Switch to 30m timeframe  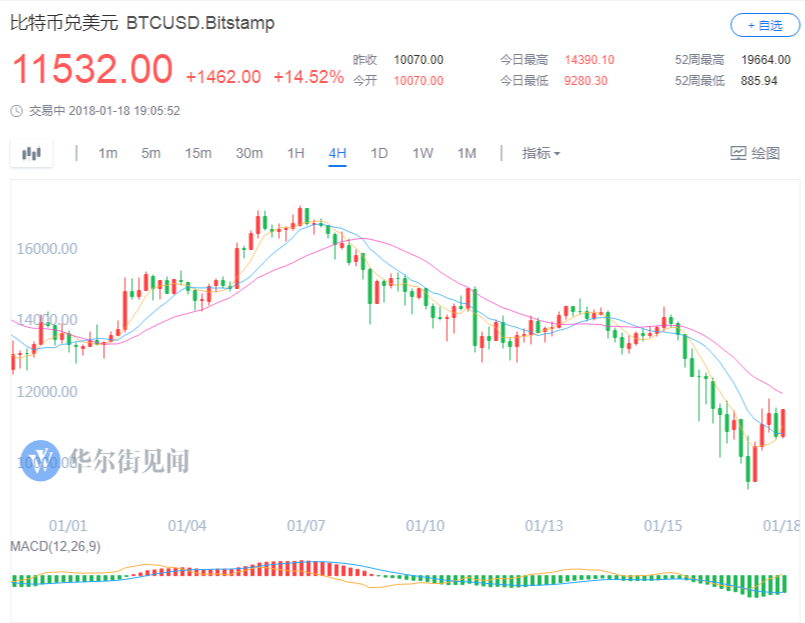coord(249,153)
